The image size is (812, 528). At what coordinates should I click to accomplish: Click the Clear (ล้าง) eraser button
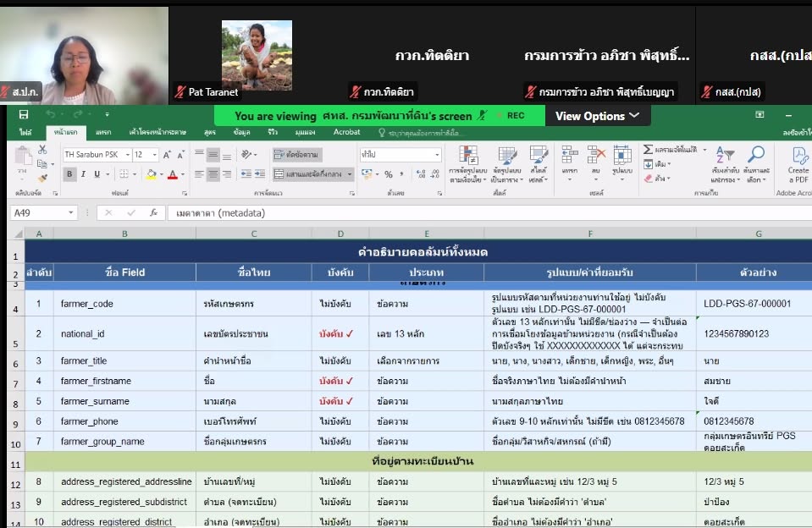[x=657, y=179]
